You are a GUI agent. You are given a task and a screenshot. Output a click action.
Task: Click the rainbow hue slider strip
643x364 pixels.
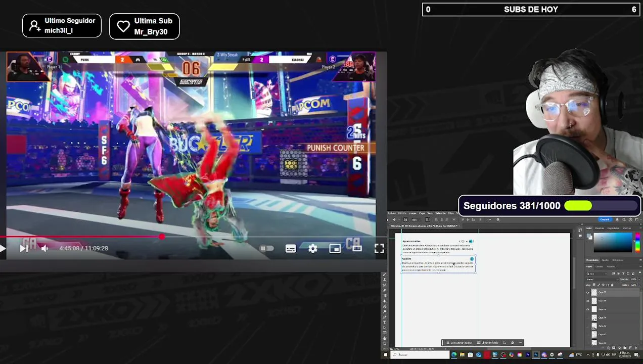coord(637,242)
